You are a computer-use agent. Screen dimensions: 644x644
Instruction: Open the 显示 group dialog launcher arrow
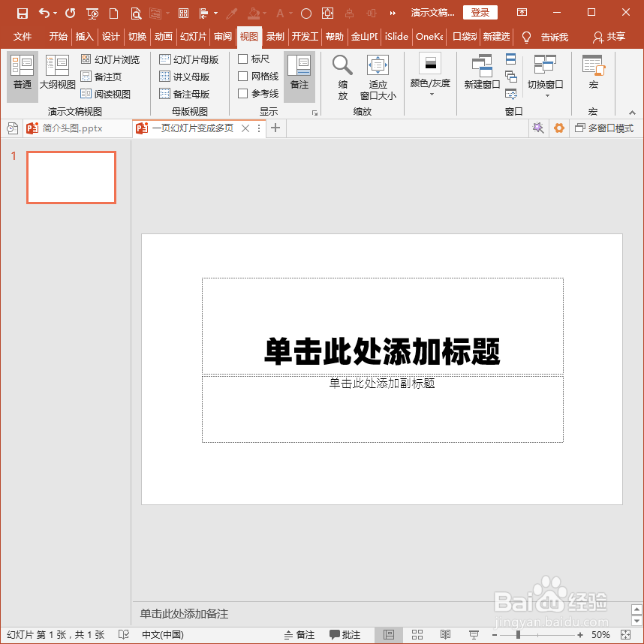click(x=316, y=111)
